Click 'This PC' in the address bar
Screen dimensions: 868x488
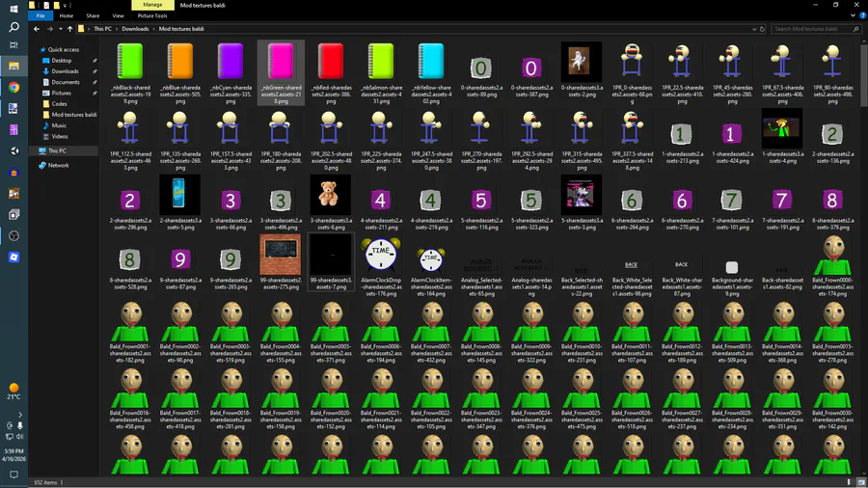[102, 29]
